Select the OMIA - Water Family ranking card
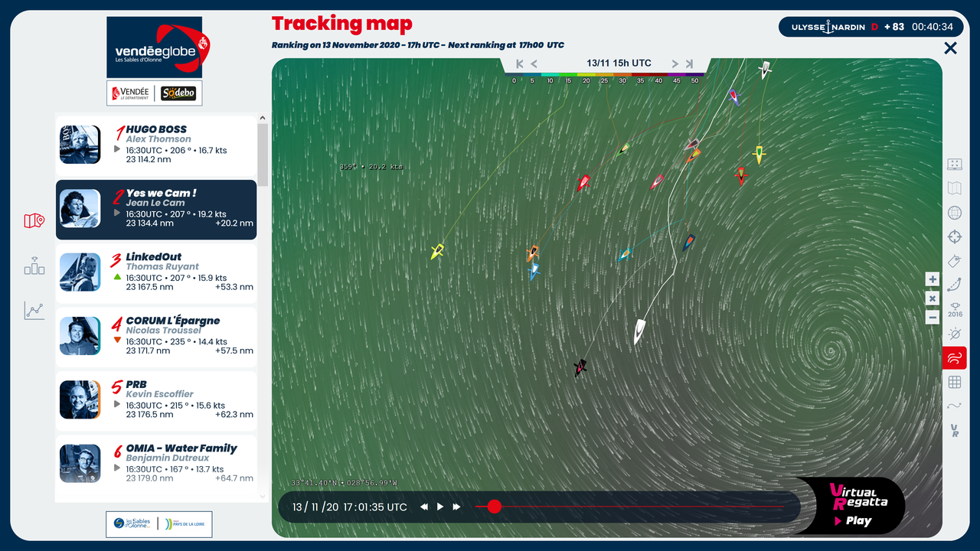The image size is (980, 551). [156, 464]
